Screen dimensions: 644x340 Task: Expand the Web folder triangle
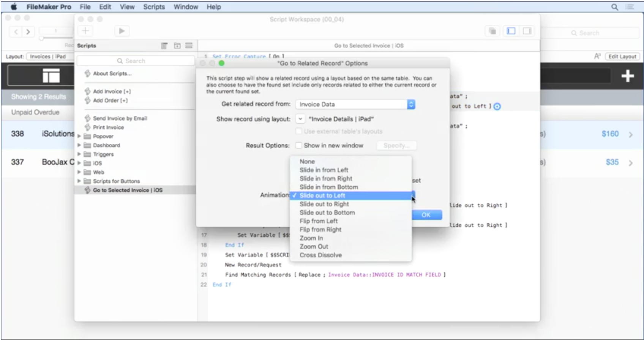[x=79, y=172]
